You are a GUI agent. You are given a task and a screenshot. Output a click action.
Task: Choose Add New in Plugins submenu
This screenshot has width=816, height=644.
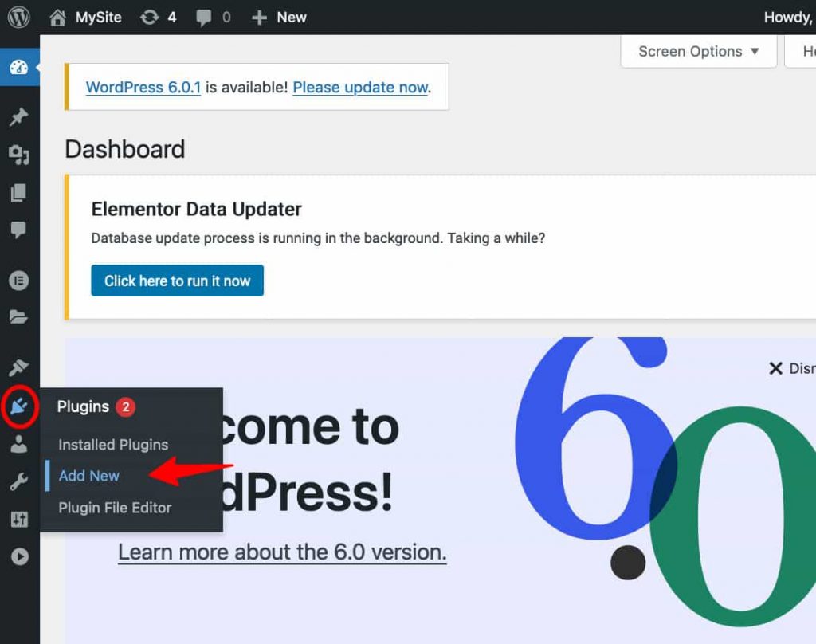click(89, 476)
